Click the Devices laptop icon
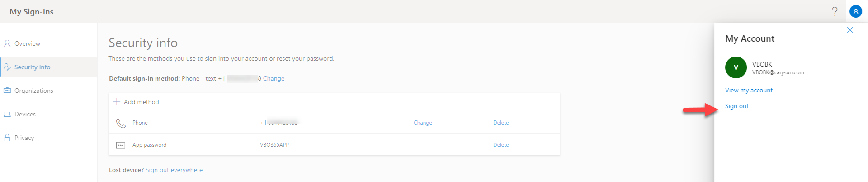868x182 pixels. point(7,114)
